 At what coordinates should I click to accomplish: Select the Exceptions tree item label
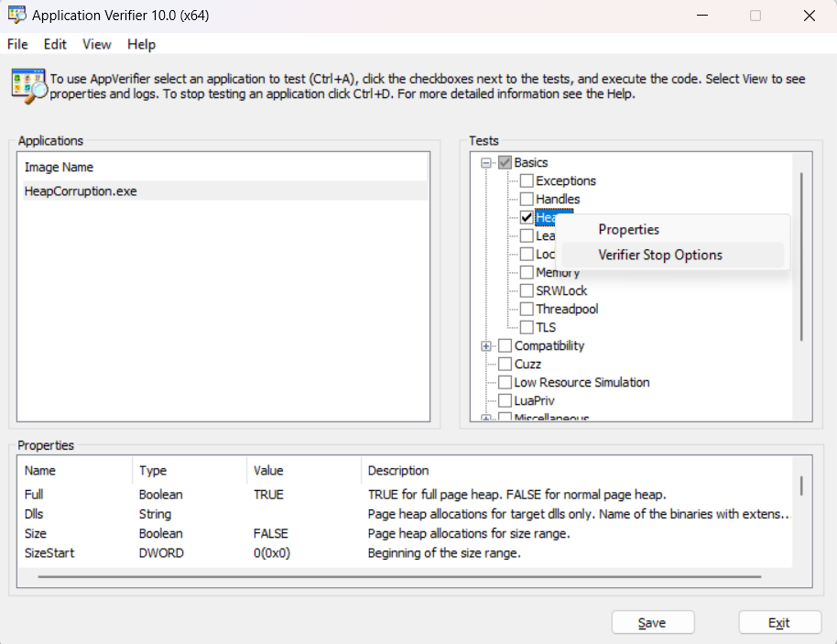coord(566,181)
